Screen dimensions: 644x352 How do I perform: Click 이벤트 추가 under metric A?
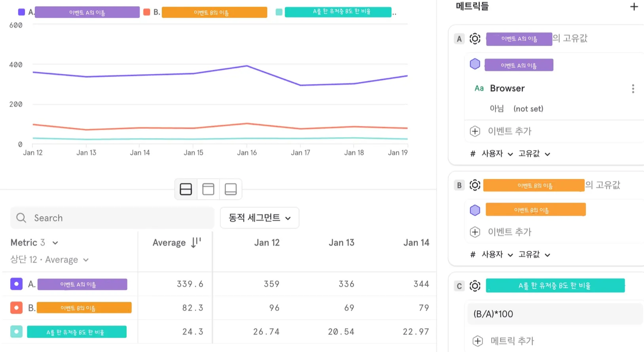pos(509,131)
